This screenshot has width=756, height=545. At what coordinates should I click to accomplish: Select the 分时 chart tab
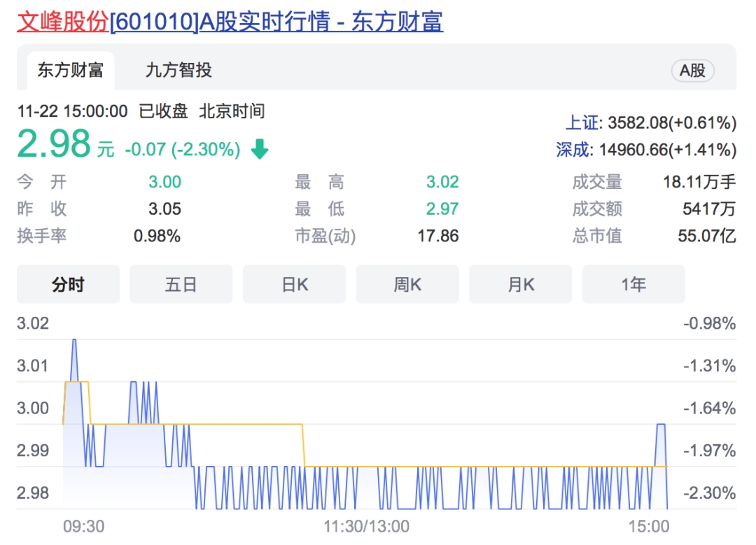click(x=68, y=285)
